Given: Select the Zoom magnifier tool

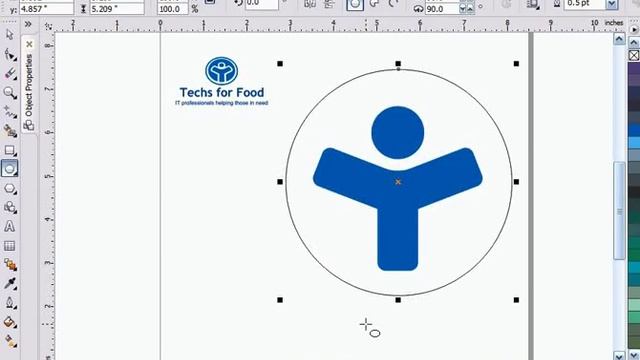Looking at the screenshot, I should point(10,93).
